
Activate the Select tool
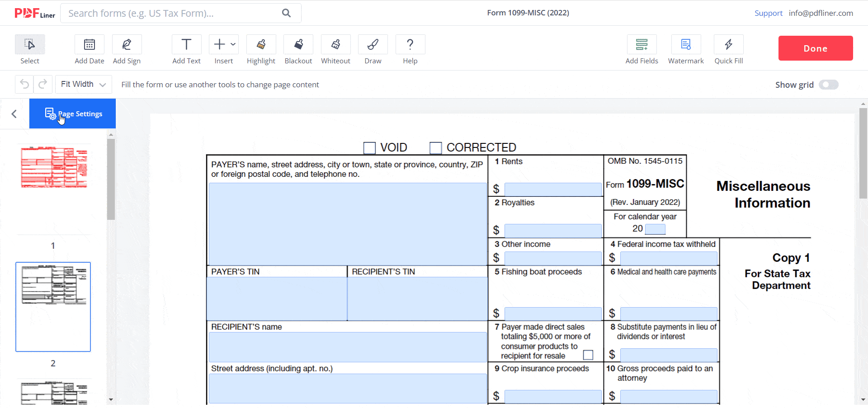pos(30,44)
